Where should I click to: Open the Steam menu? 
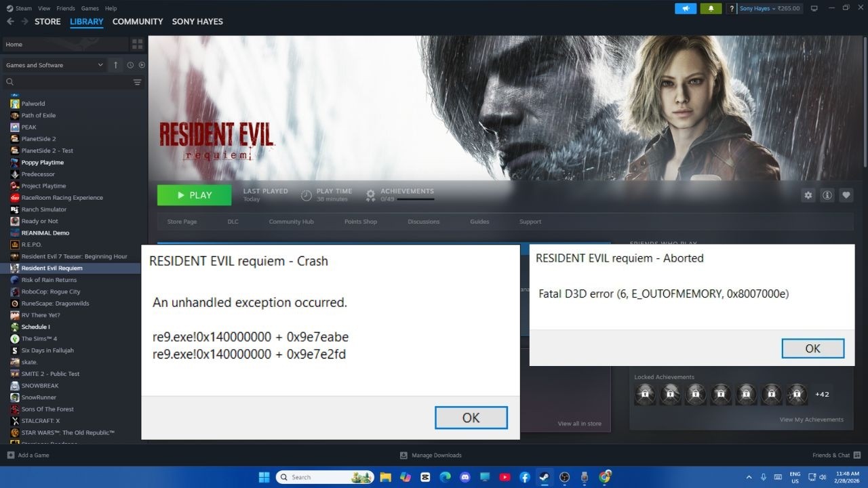click(x=19, y=8)
